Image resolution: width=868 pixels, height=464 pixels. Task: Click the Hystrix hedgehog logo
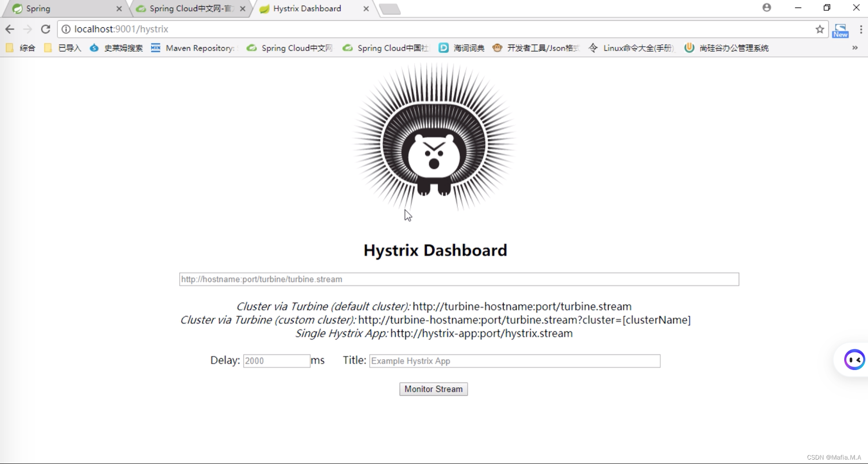pos(434,138)
